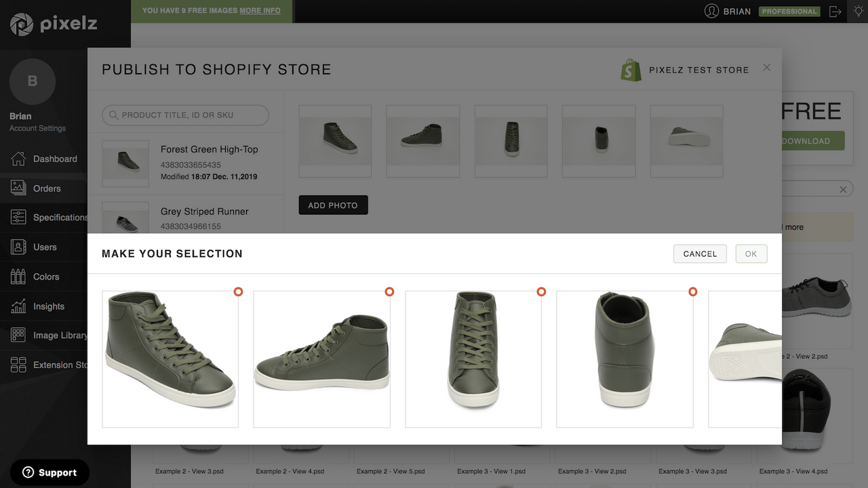
Task: Click the lightbulb icon top right
Action: coord(858,11)
